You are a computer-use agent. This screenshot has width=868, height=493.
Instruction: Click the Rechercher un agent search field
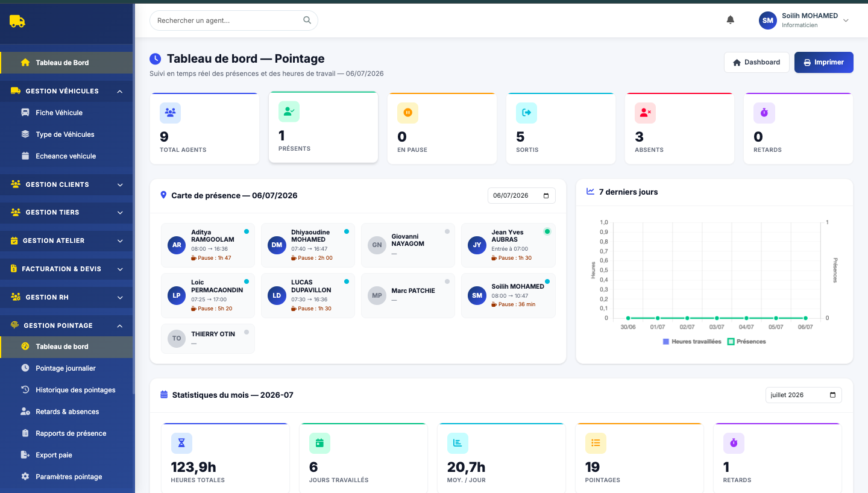tap(234, 20)
